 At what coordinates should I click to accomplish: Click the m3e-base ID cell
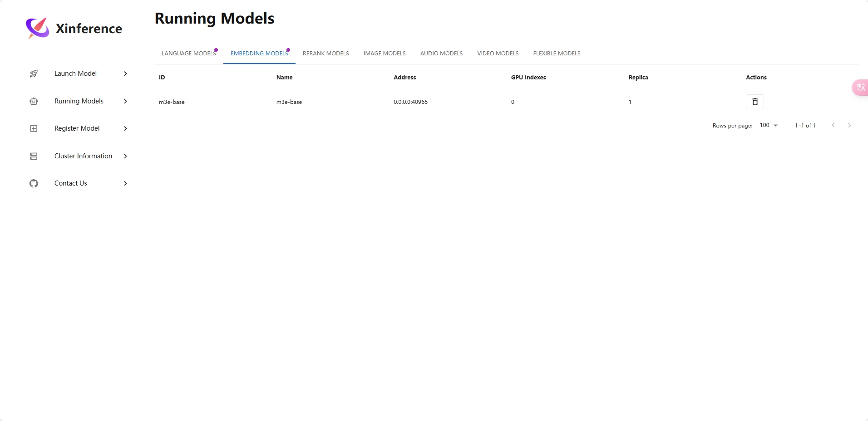[172, 102]
